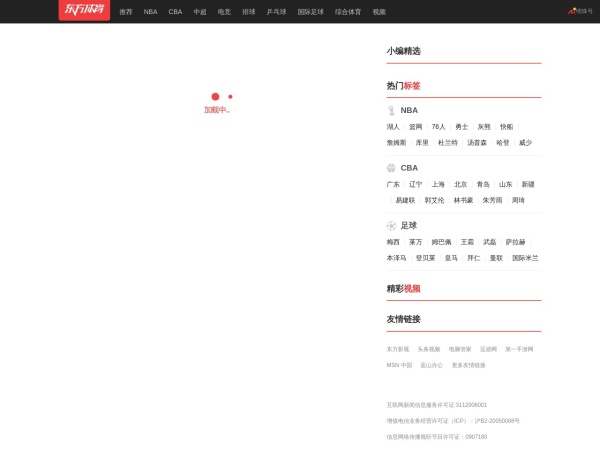Open the 头条视频 friendly link

point(429,349)
